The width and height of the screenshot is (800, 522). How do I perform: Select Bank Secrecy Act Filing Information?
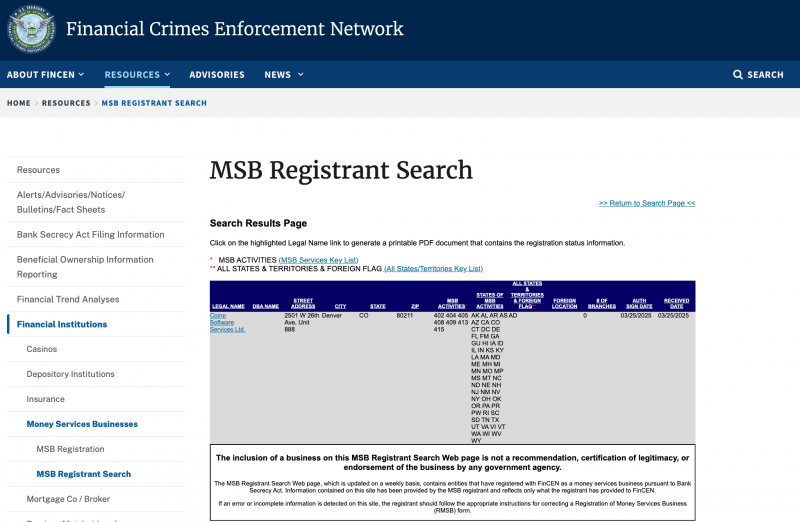[x=90, y=235]
